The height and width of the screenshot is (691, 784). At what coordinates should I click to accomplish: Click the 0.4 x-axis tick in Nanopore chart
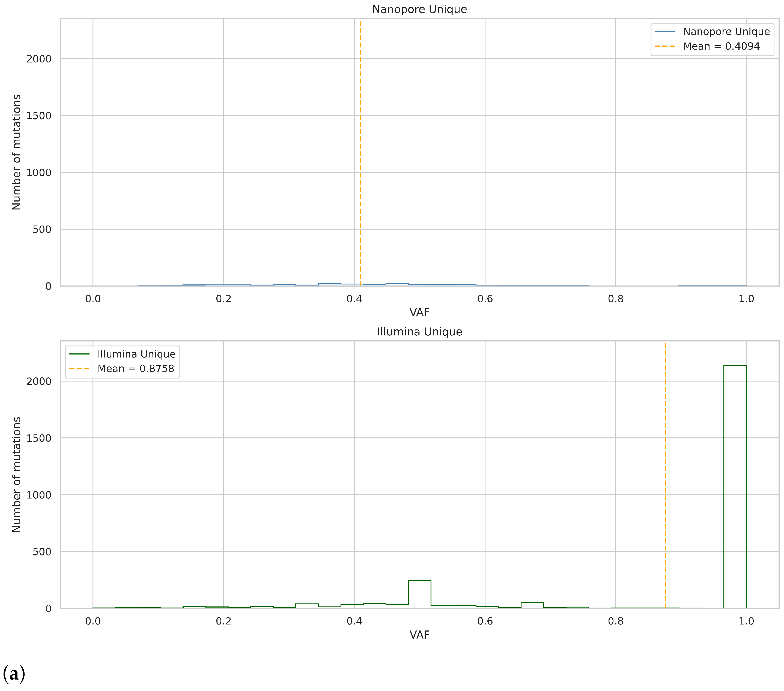coord(354,299)
